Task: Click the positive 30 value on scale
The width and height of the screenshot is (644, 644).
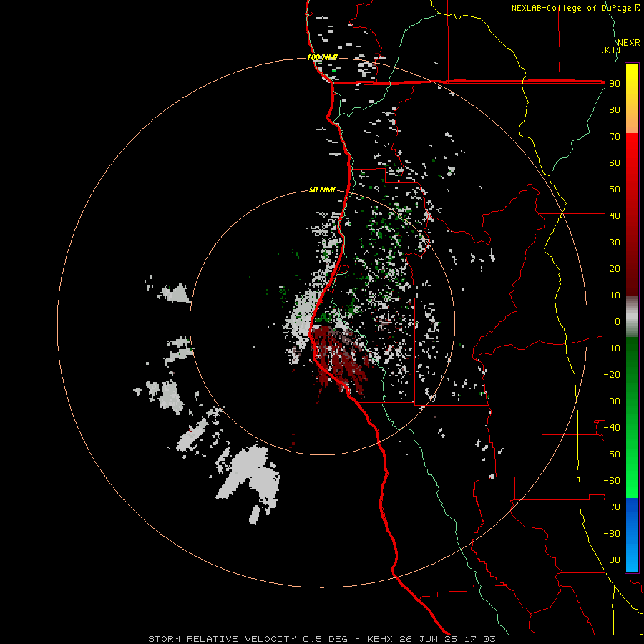Action: pos(615,243)
